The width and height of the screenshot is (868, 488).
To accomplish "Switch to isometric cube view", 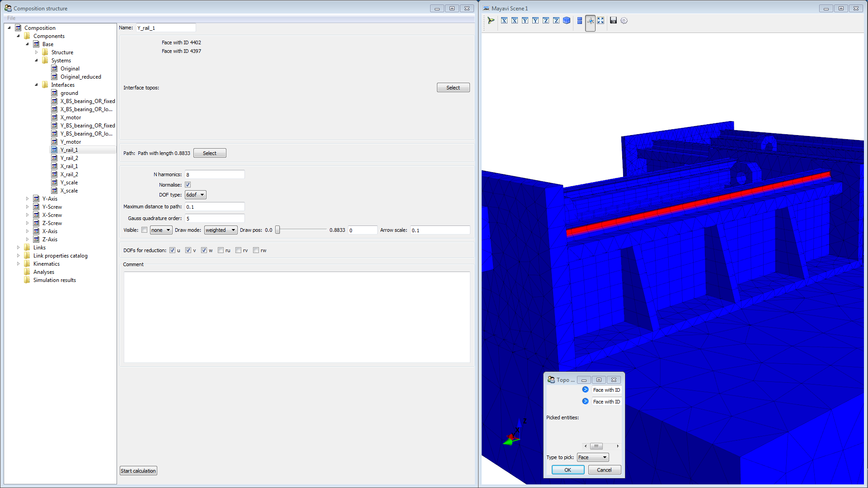I will tap(567, 20).
